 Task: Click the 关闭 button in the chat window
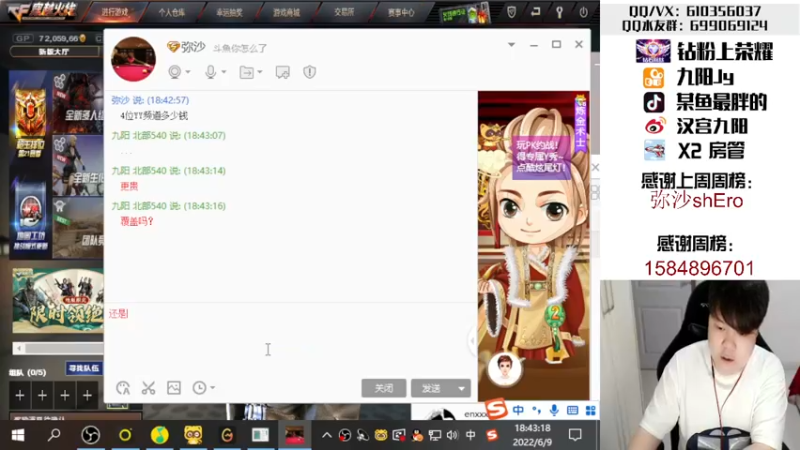tap(384, 388)
